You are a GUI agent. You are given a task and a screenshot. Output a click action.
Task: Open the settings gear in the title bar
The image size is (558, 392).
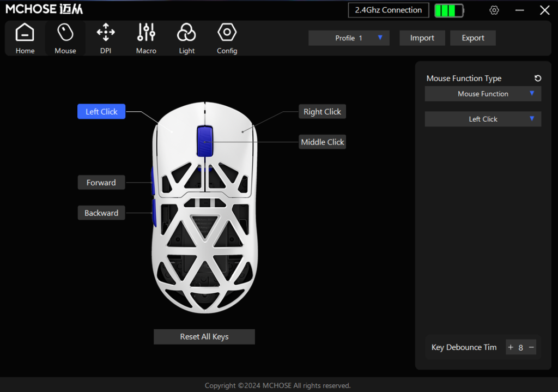(494, 10)
